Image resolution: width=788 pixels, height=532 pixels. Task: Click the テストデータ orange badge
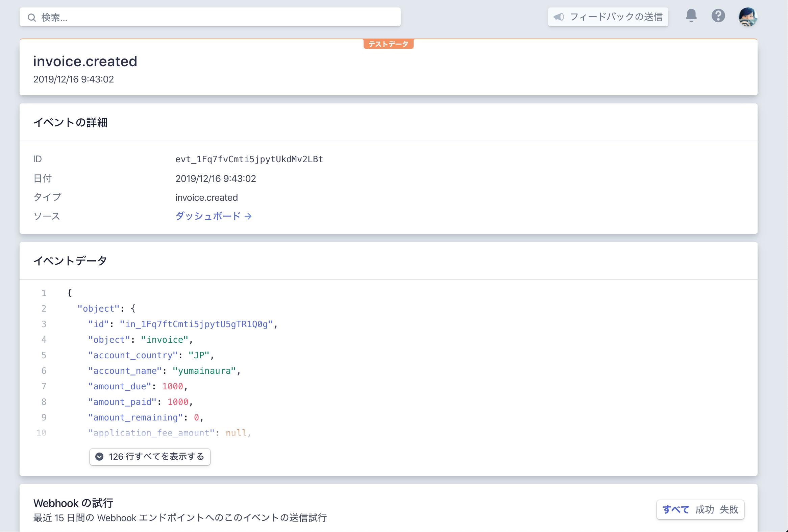tap(388, 44)
